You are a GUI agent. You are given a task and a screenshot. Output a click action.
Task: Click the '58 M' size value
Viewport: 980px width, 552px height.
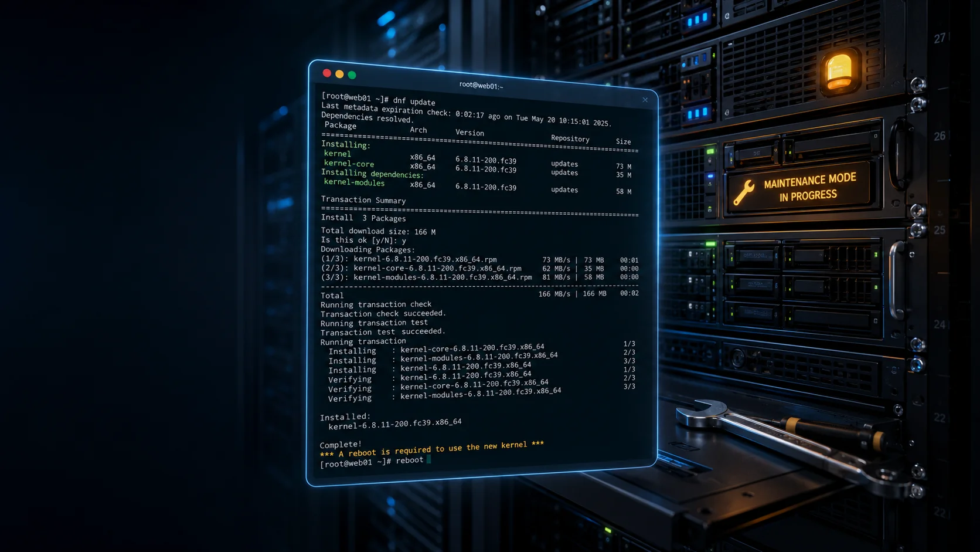coord(623,191)
